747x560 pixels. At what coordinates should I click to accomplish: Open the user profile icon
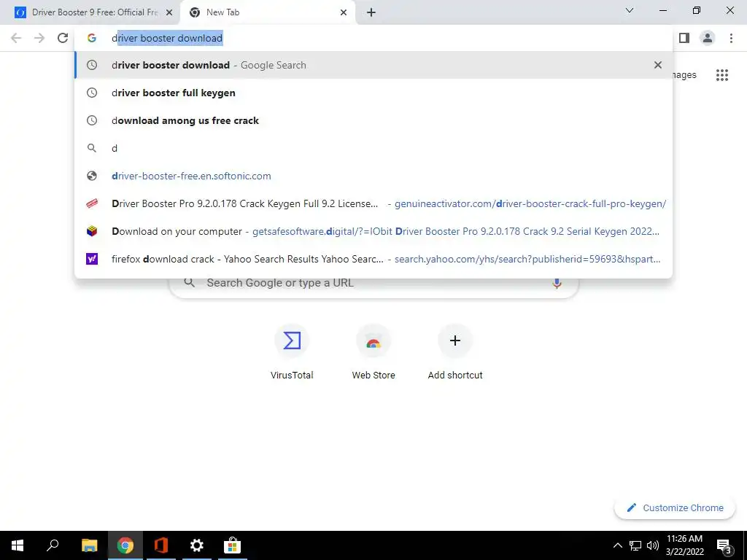708,38
